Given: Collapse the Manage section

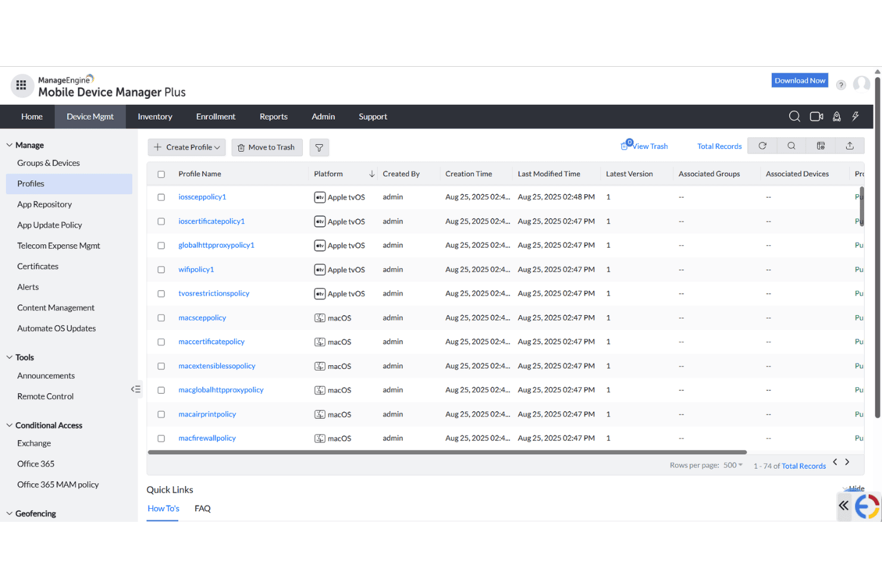Looking at the screenshot, I should tap(9, 145).
